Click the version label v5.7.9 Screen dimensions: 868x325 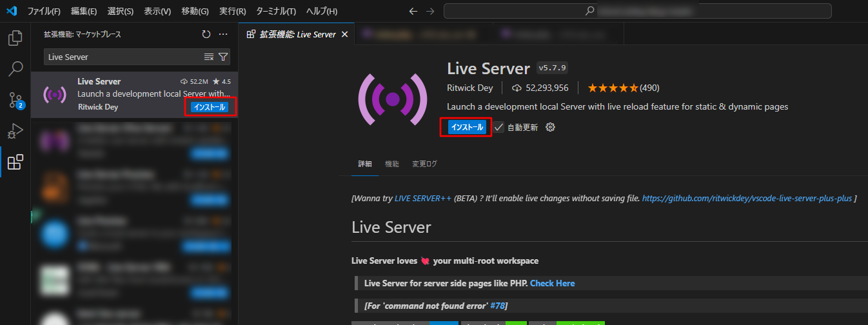(551, 68)
